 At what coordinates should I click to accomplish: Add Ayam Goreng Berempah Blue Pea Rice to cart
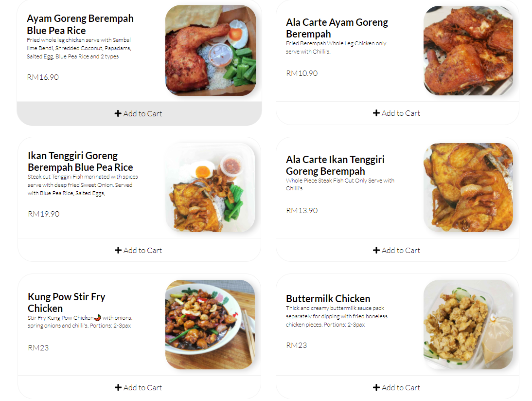pyautogui.click(x=139, y=113)
